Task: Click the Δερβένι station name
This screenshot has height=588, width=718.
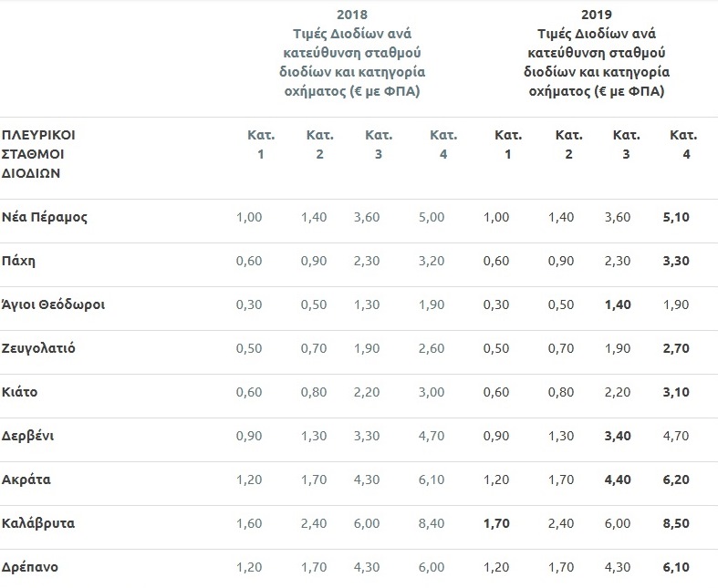Action: pos(30,436)
